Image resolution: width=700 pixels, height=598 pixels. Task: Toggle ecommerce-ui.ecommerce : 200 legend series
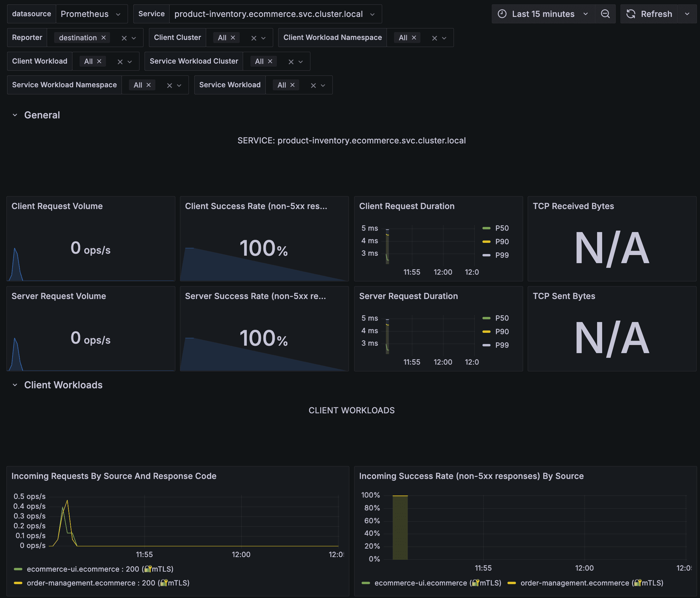pos(100,569)
